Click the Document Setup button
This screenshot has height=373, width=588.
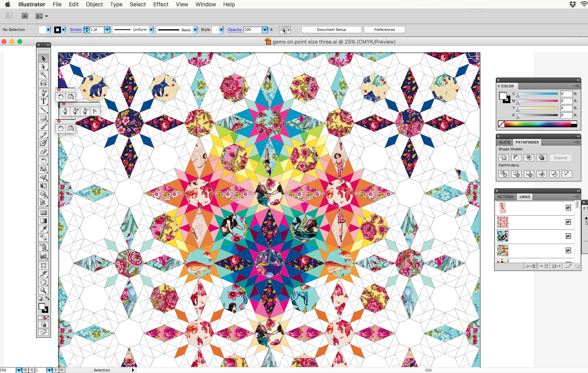point(331,30)
